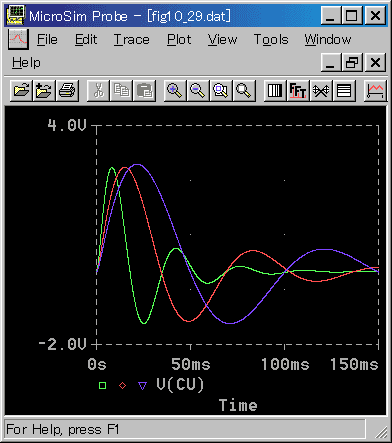Open the Plot menu
Screen dimensions: 392x443
[x=179, y=40]
